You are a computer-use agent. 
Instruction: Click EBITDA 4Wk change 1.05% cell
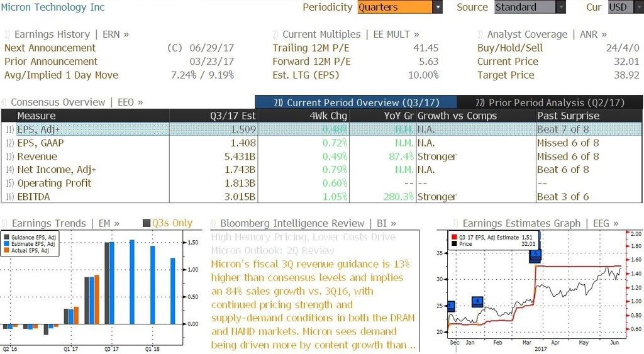[335, 197]
